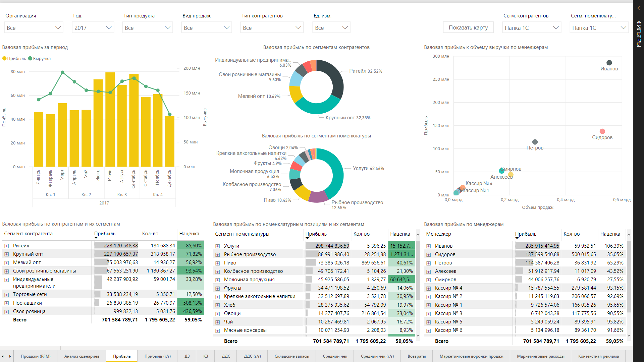Open the Контекстная реклама tab
This screenshot has width=644, height=362.
598,356
